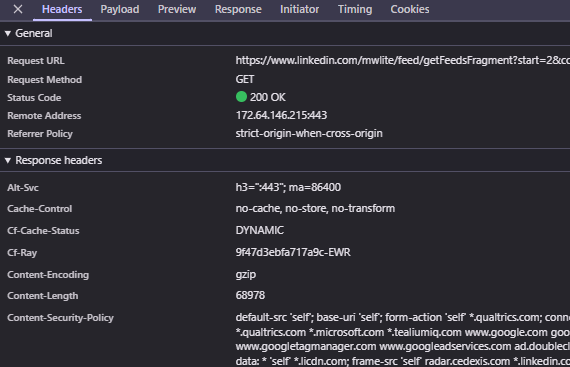Switch to the Response tab

238,9
